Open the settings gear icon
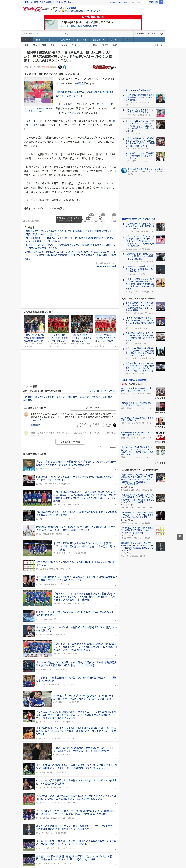Screen dimensions: 186x868 pyautogui.click(x=161, y=34)
